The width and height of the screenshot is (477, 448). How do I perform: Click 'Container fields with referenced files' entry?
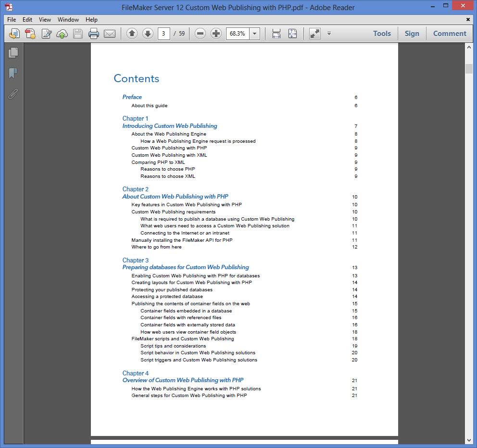181,318
